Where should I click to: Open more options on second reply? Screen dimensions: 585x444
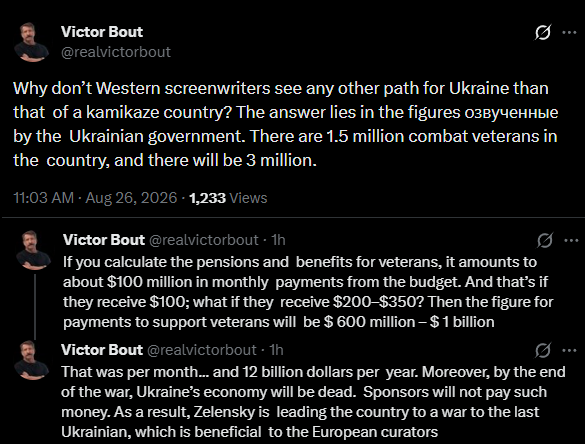click(569, 350)
